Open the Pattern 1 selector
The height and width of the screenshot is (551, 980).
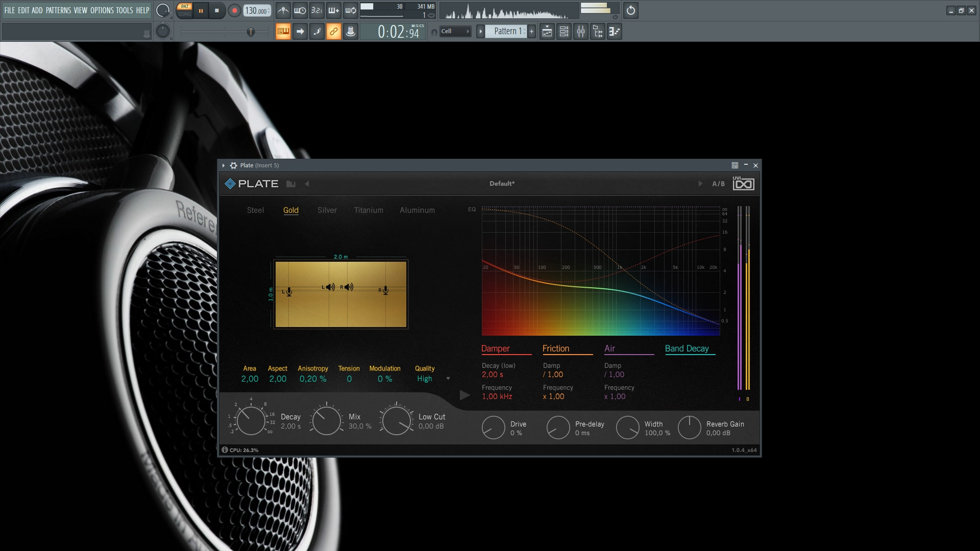coord(506,32)
